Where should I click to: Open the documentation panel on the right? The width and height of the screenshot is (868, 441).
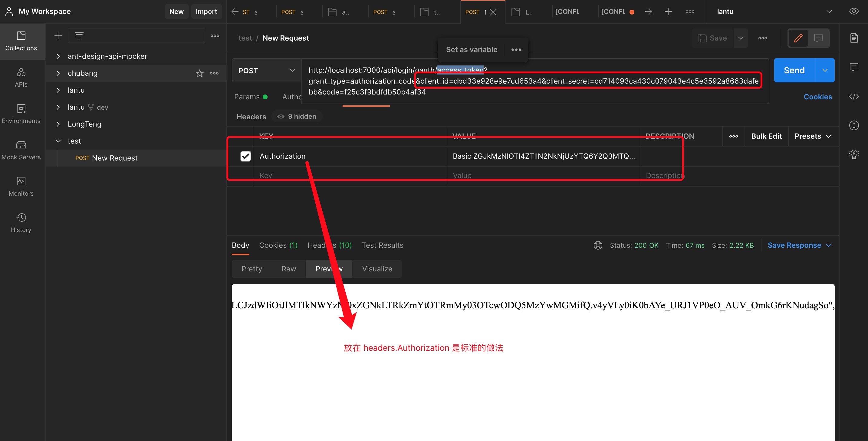(x=854, y=38)
